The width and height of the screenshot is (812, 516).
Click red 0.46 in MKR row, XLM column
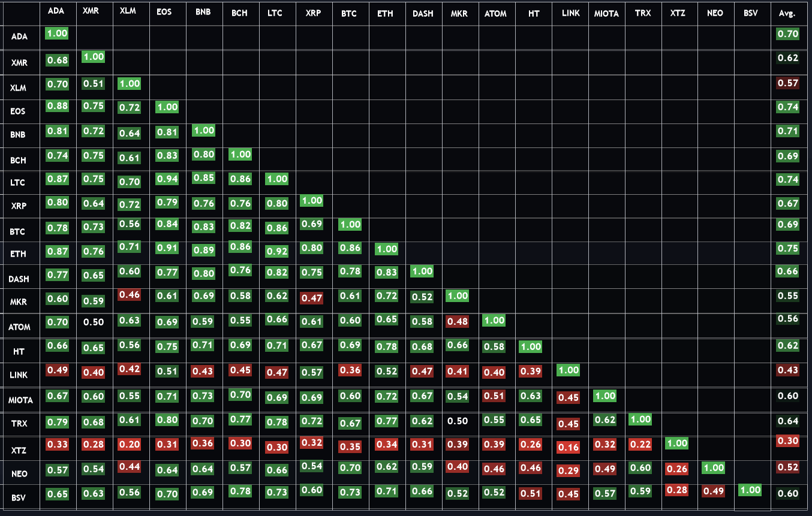(x=130, y=294)
